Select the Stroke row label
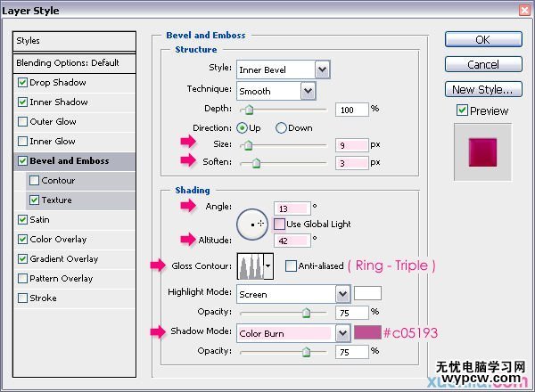The width and height of the screenshot is (535, 392). pyautogui.click(x=43, y=298)
